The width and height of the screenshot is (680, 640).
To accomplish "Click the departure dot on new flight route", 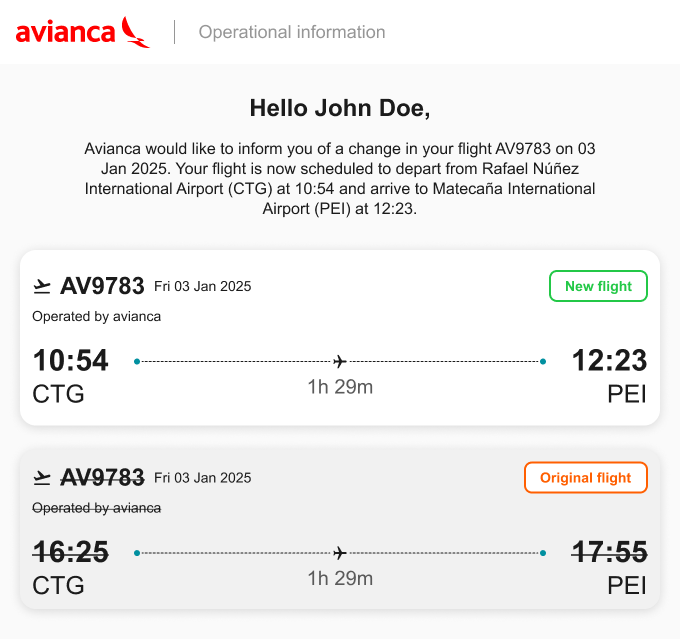I will click(137, 361).
